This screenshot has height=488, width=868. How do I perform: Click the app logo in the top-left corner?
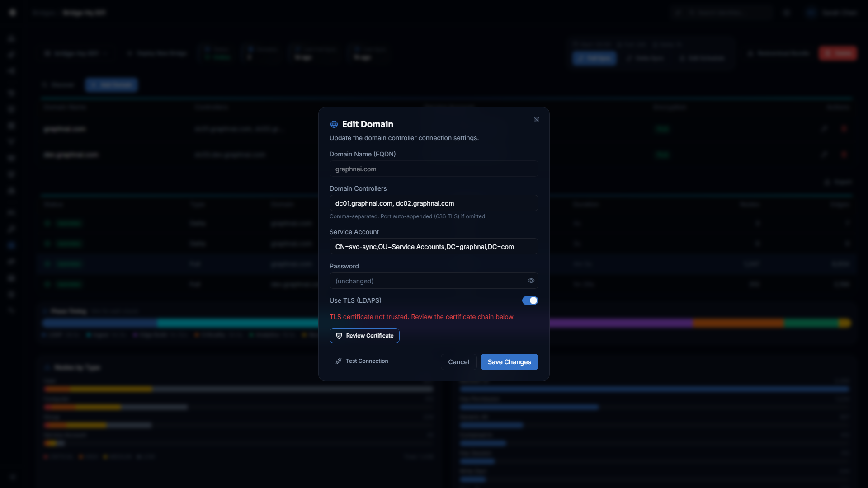(12, 12)
